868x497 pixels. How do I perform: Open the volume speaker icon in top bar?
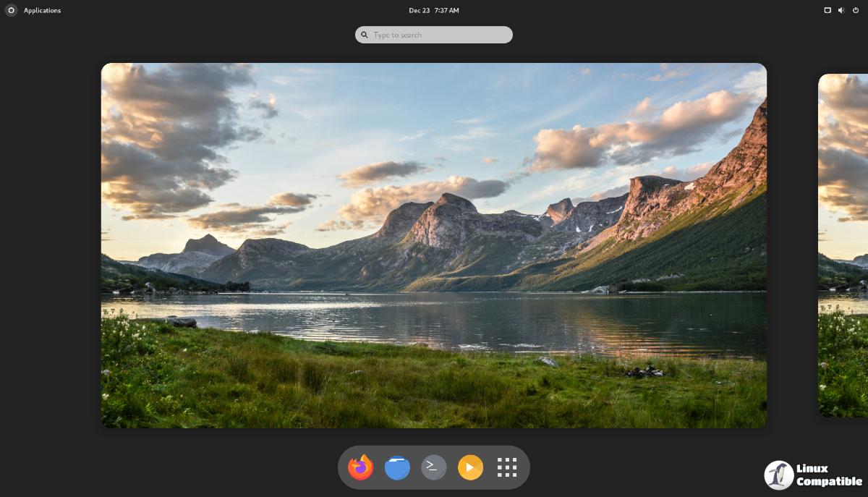click(x=841, y=10)
